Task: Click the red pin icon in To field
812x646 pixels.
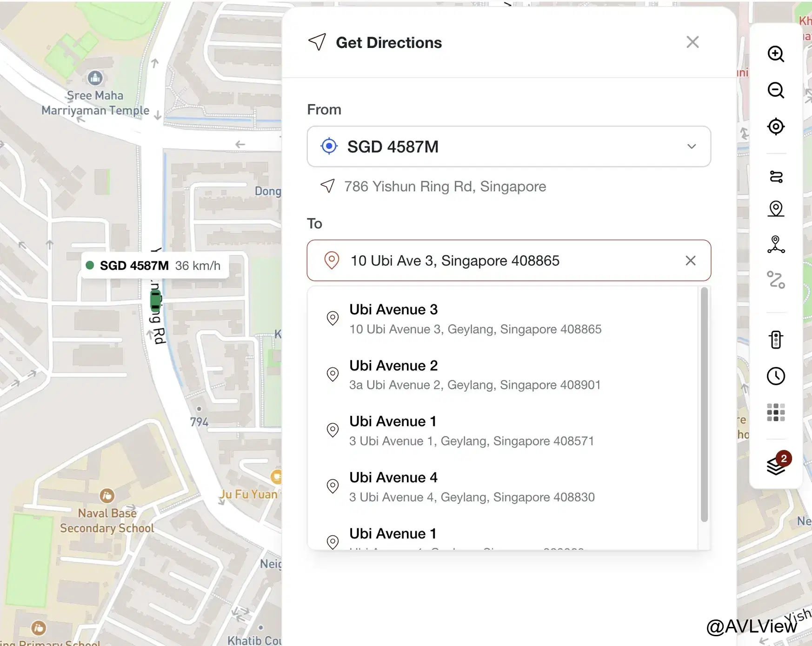Action: pyautogui.click(x=332, y=260)
